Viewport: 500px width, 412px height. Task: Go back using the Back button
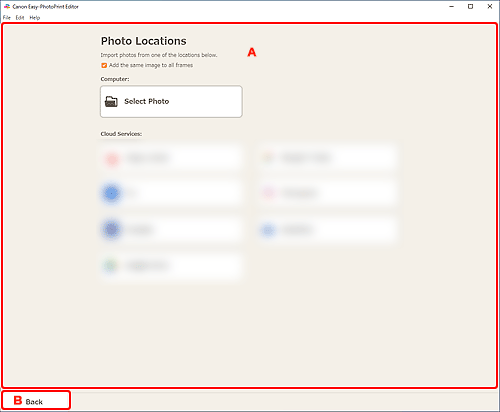(x=36, y=400)
